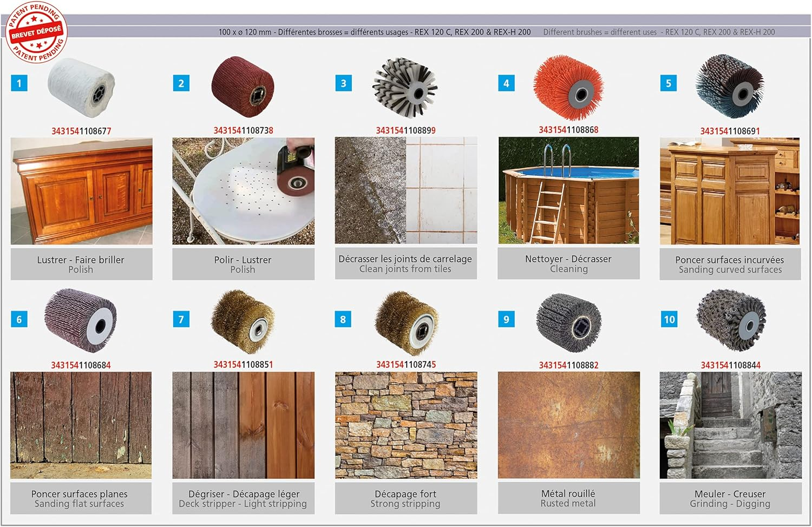The image size is (812, 527).
Task: Click the curved-surface sanding brush number 5
Action: (730, 87)
